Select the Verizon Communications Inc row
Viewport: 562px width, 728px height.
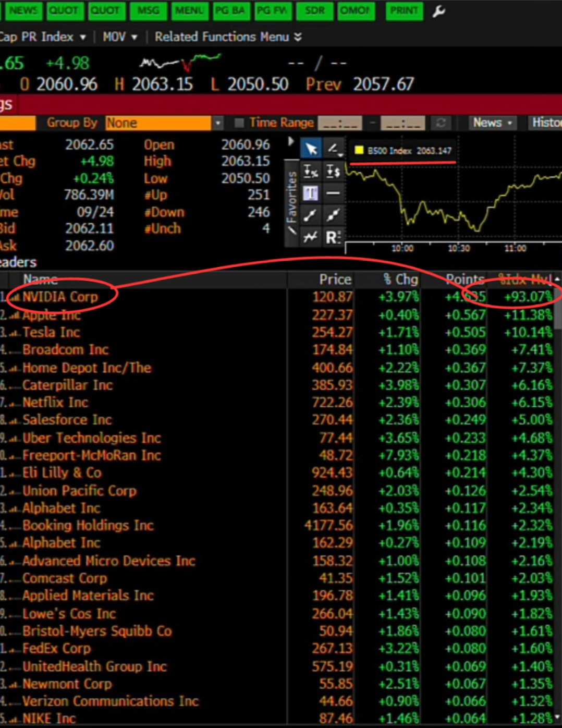point(276,701)
